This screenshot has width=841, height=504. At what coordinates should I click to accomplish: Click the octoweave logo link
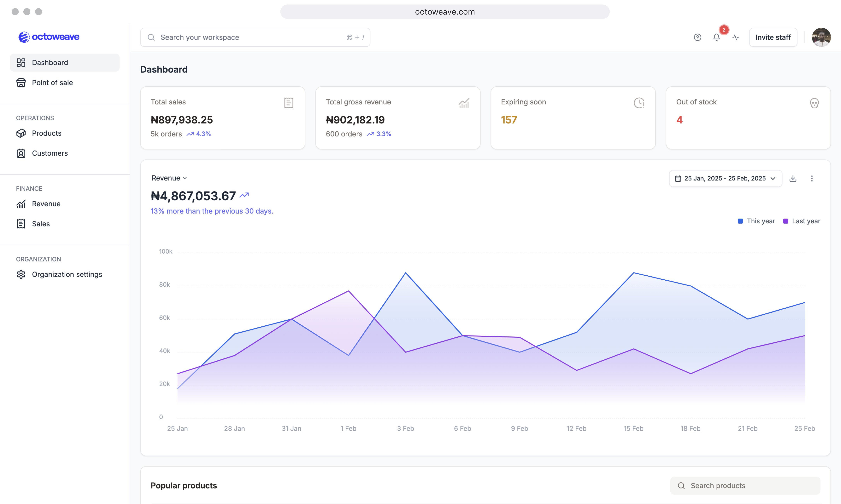click(49, 37)
